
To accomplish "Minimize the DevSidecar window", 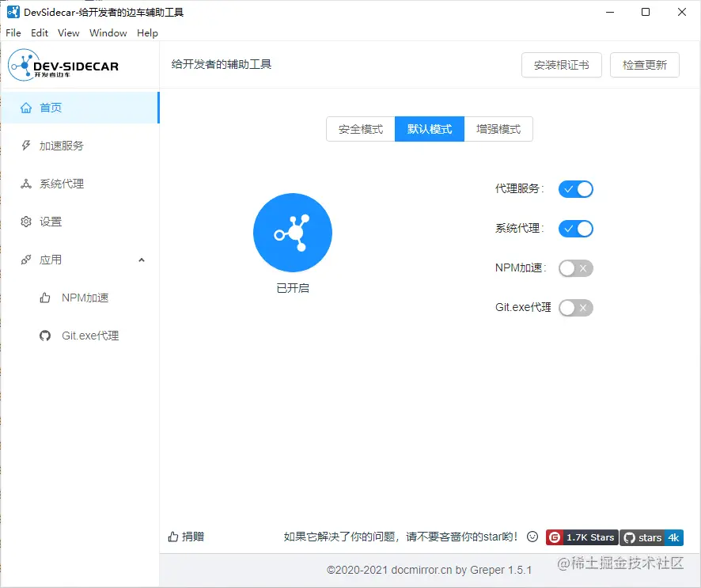I will tap(610, 12).
